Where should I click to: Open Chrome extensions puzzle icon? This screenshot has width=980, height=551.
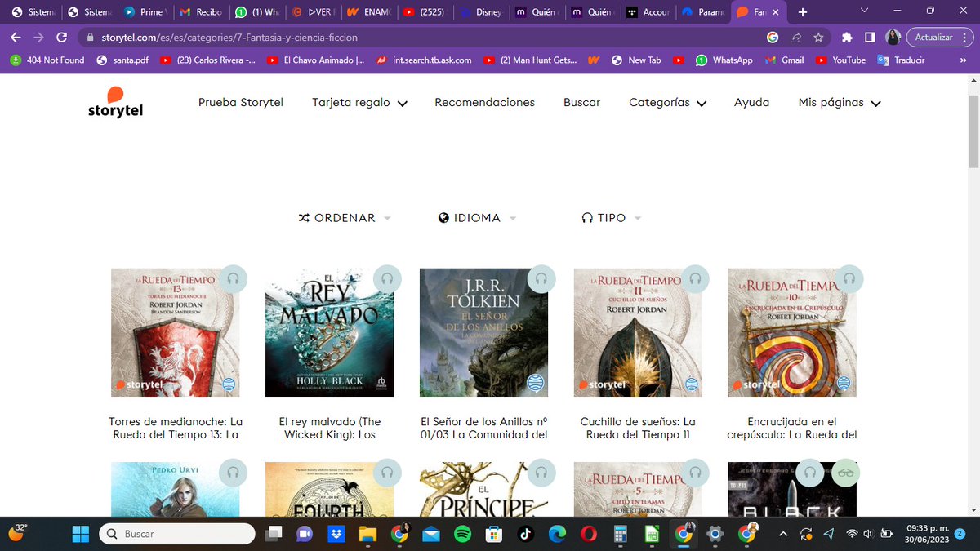click(x=847, y=38)
